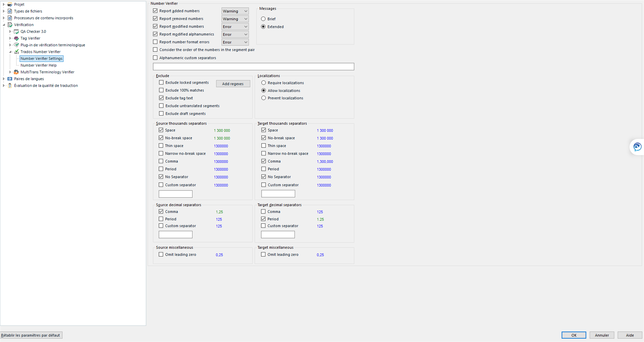This screenshot has height=342, width=644.
Task: Click the Processeurs de contenu incorporés icon
Action: coord(10,18)
